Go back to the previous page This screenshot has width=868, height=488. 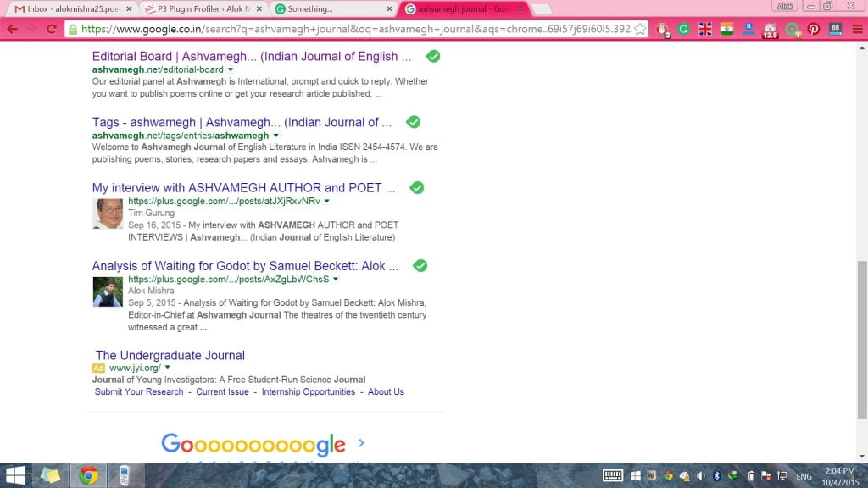point(12,29)
